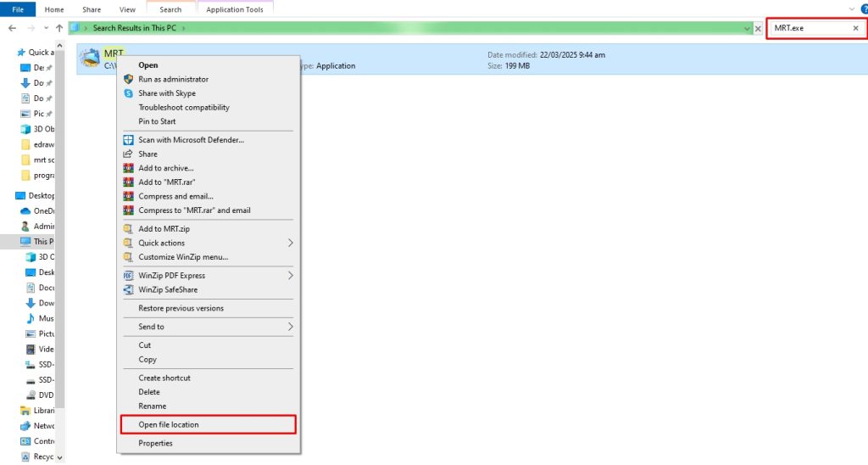
Task: Click the MRT.exe search input field
Action: [x=810, y=28]
